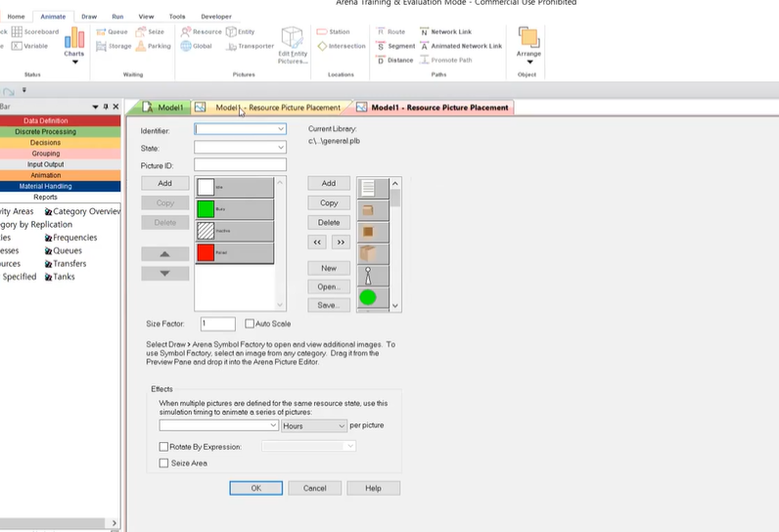
Task: Select the Intersection location tool
Action: pyautogui.click(x=342, y=46)
